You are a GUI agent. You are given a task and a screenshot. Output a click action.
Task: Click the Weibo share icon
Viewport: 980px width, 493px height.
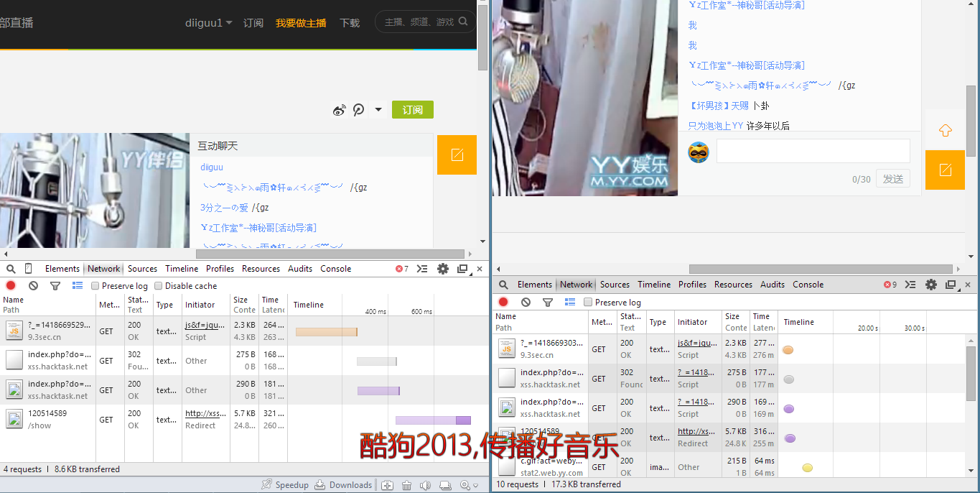click(340, 110)
